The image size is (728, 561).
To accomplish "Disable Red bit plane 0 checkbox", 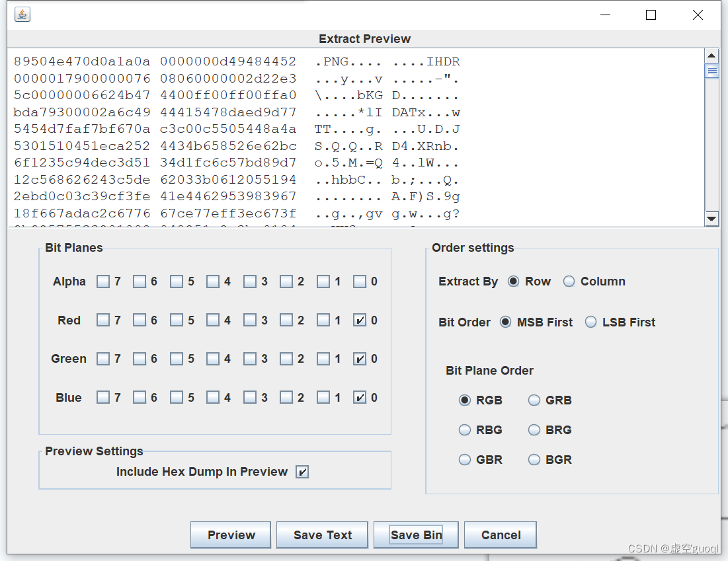I will click(x=360, y=320).
